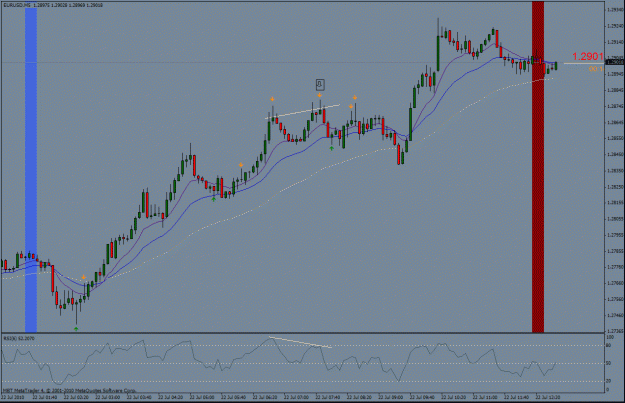Viewport: 625px width, 403px height.
Task: Click the 22 Jul 05:00 time axis label
Action: pyautogui.click(x=202, y=397)
